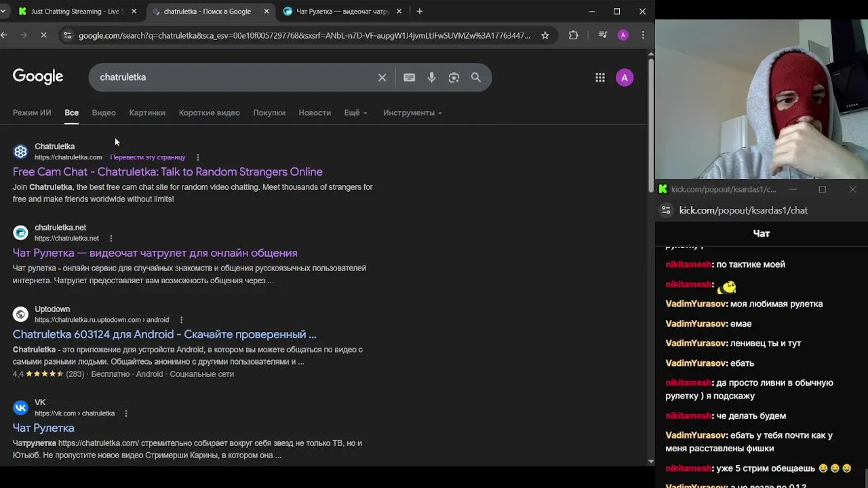Switch to the Видео tab
The height and width of the screenshot is (488, 868).
point(104,113)
